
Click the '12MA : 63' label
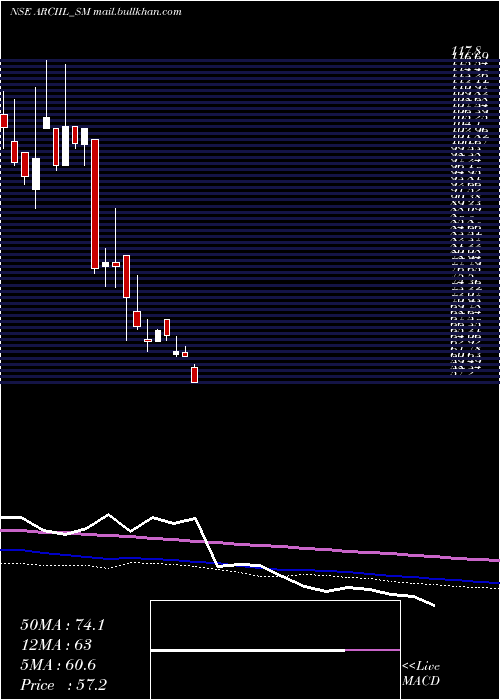pyautogui.click(x=56, y=645)
